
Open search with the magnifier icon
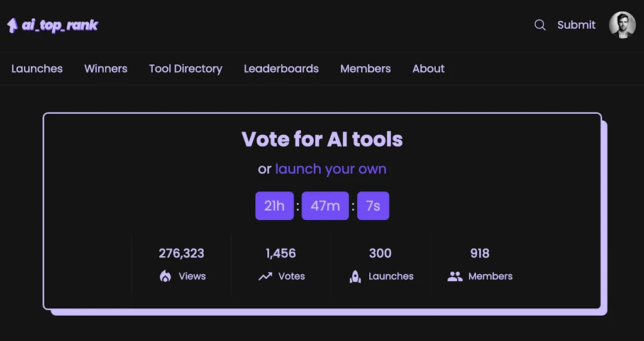540,25
